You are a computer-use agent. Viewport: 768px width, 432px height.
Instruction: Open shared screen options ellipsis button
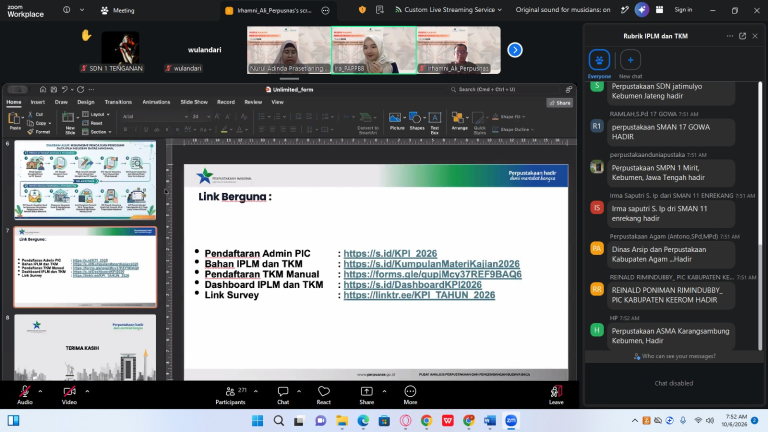coord(325,10)
